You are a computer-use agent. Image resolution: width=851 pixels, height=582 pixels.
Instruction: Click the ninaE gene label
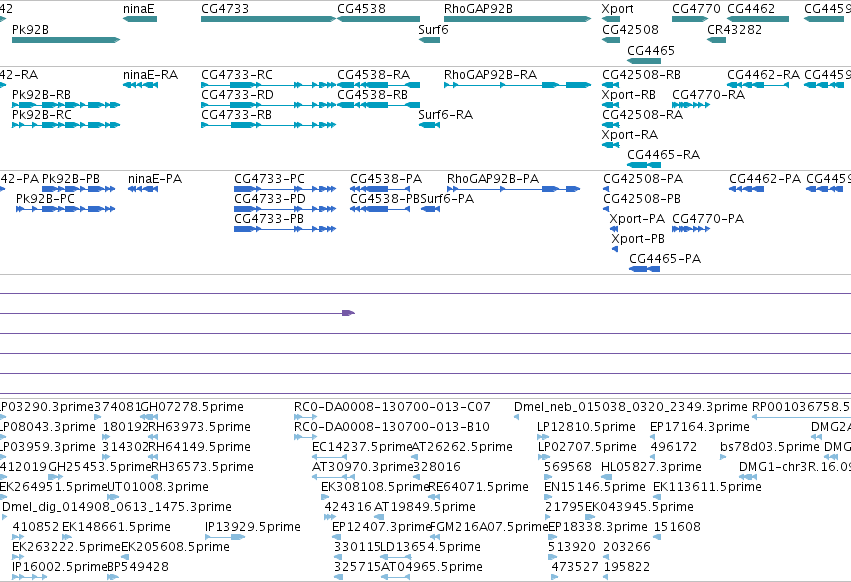[x=138, y=9]
